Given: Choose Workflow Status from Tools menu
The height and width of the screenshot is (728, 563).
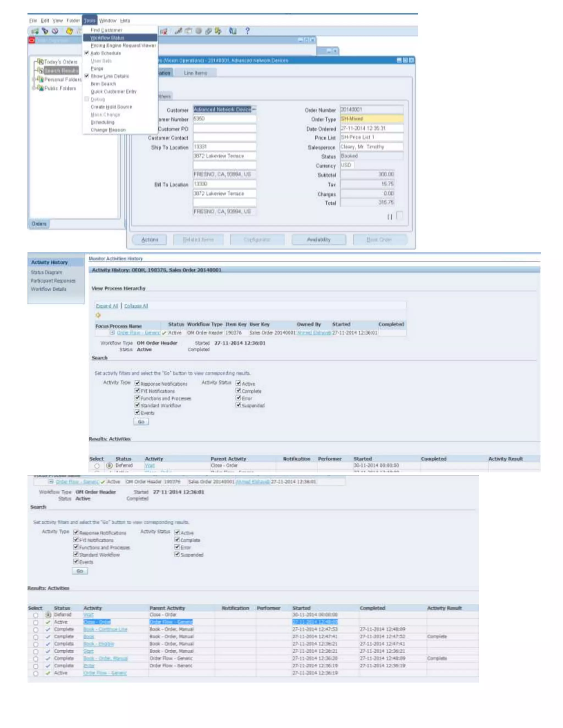Looking at the screenshot, I should coord(107,38).
